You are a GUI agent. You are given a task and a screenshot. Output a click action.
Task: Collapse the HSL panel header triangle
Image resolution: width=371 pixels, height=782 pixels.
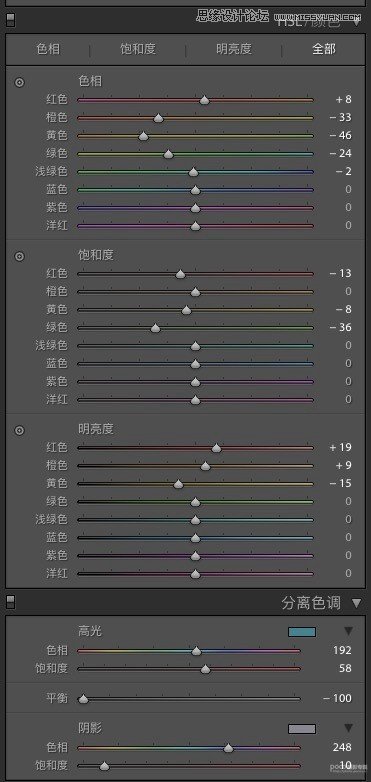click(x=357, y=21)
